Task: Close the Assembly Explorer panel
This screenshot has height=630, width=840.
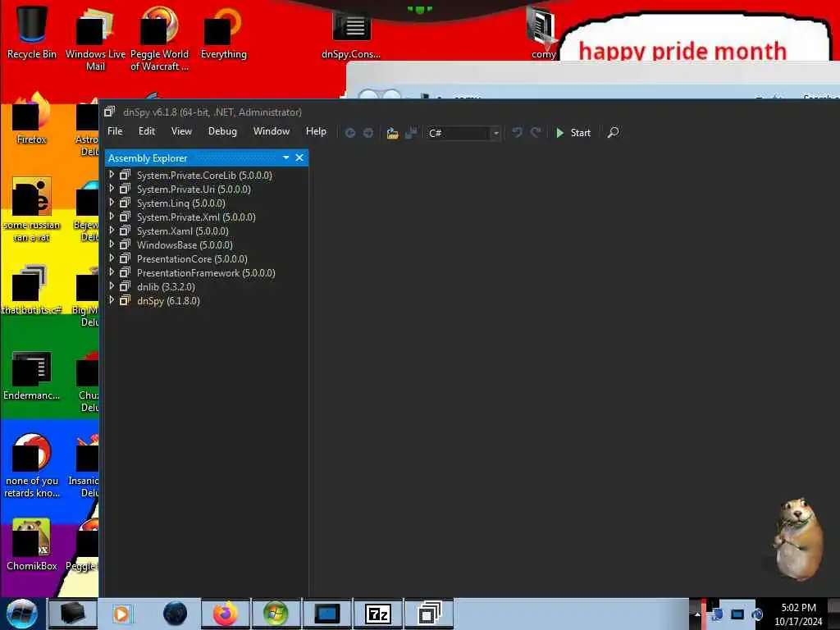Action: tap(299, 157)
